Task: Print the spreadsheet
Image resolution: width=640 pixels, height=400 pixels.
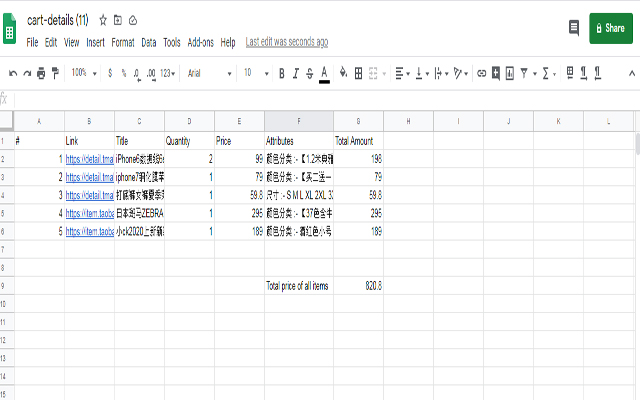Action: click(x=41, y=73)
